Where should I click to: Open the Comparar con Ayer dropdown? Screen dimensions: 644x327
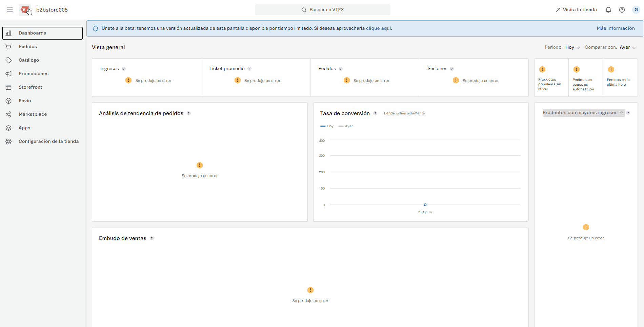628,47
